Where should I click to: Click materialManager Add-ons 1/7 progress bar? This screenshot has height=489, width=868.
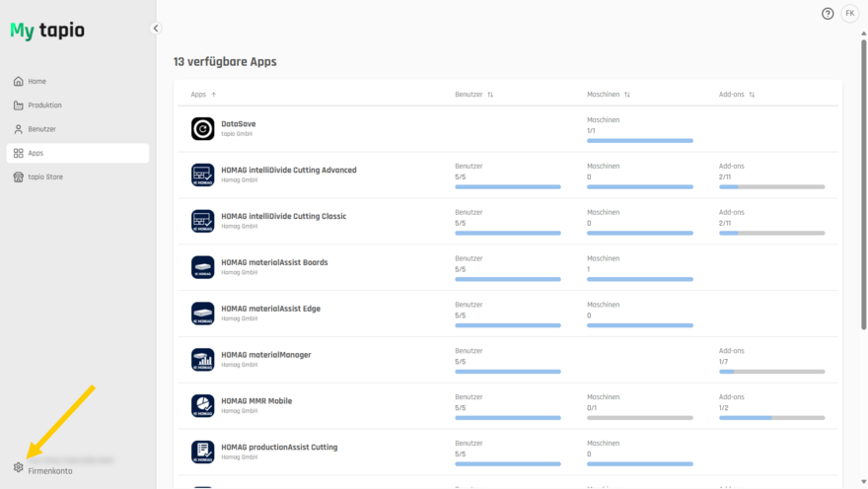pos(771,372)
